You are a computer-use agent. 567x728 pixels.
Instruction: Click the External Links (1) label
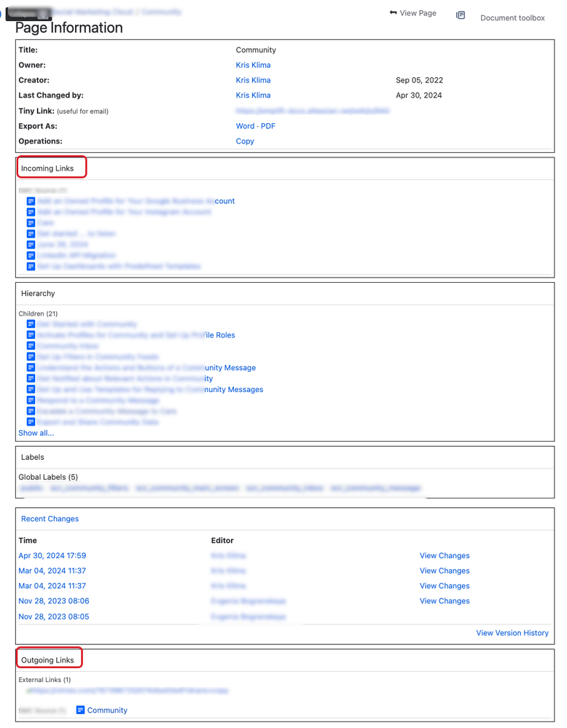[44, 679]
